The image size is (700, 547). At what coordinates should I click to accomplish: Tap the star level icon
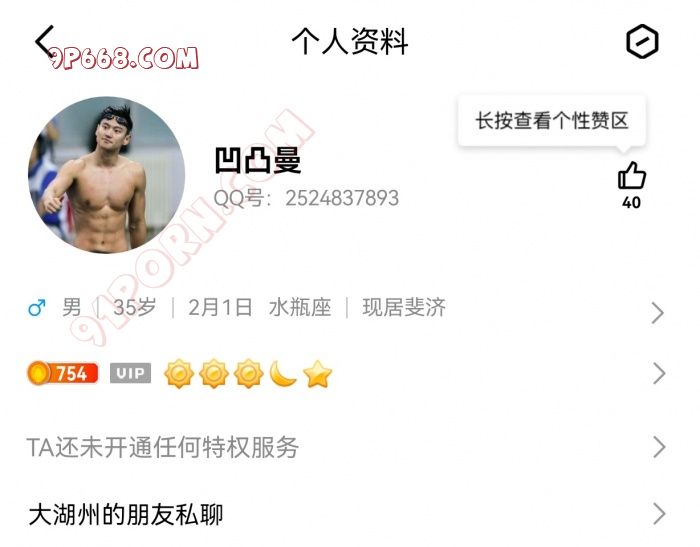(x=317, y=374)
